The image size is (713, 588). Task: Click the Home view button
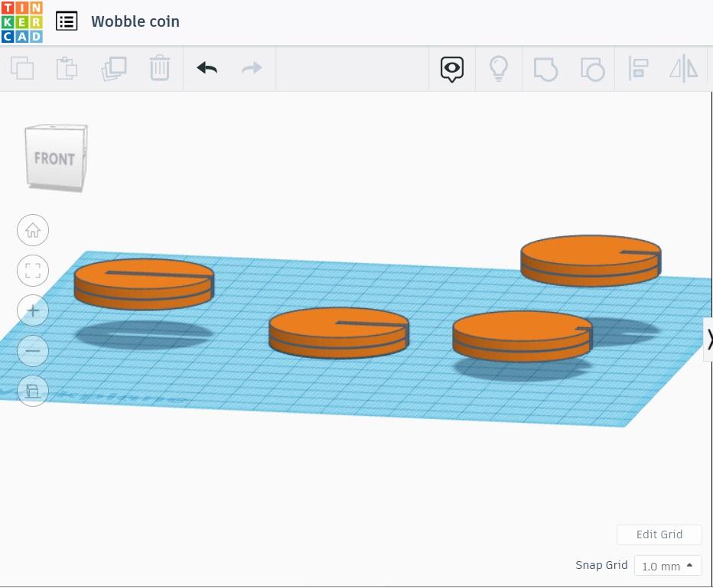point(33,230)
